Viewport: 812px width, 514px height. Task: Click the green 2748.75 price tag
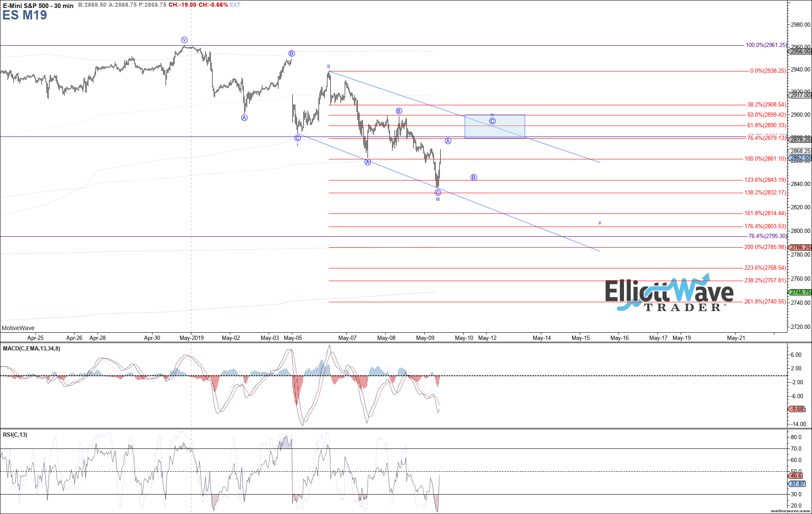pyautogui.click(x=800, y=292)
